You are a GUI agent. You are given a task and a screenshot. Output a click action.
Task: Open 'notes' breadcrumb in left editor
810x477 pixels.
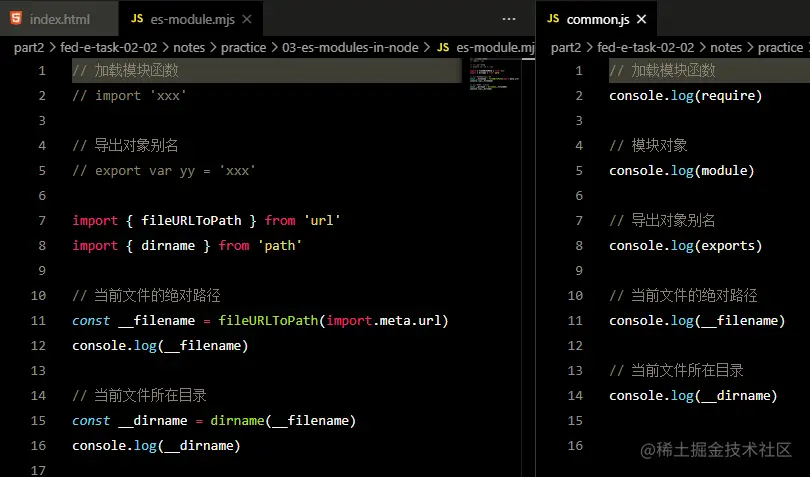point(189,48)
